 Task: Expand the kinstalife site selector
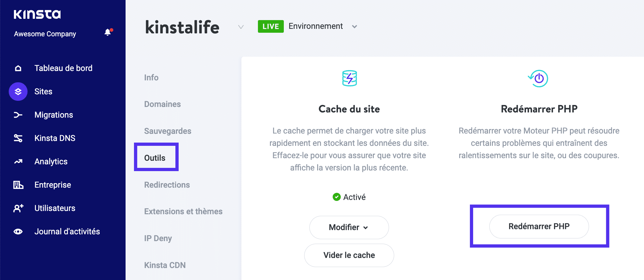point(240,27)
